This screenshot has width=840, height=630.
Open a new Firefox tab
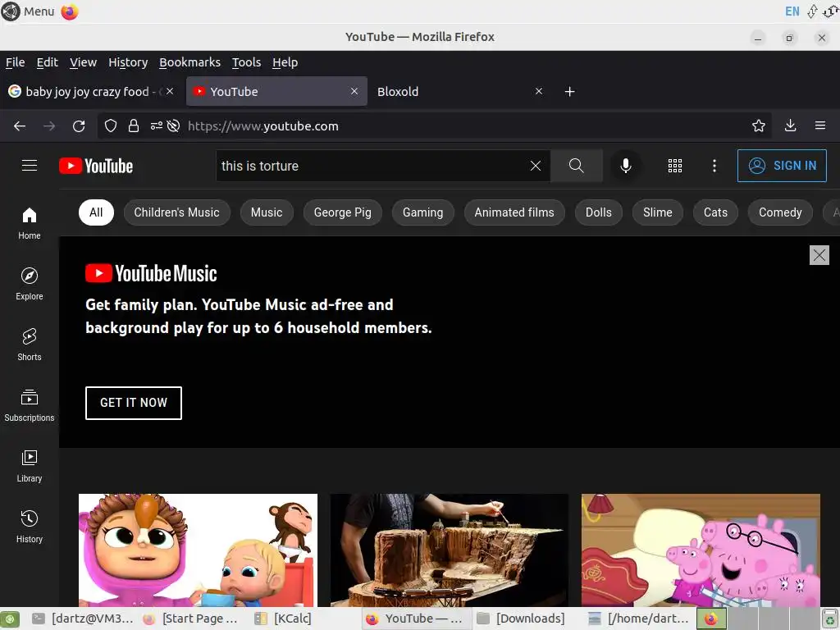(570, 92)
